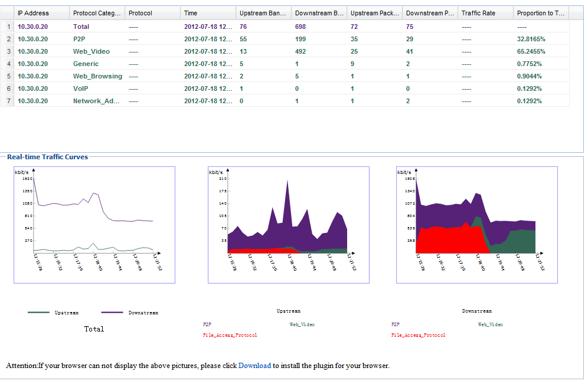Click the Protocol column header

click(140, 13)
